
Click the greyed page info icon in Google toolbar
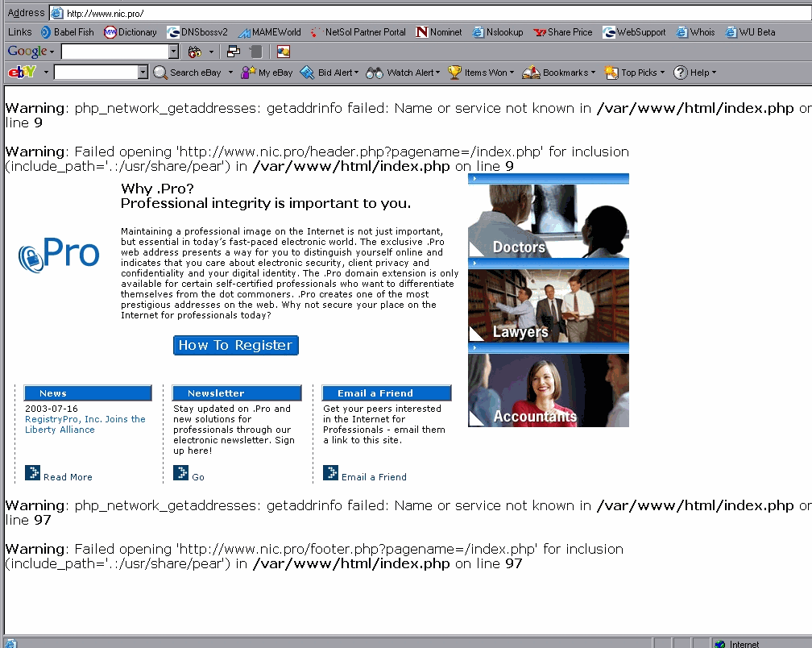point(256,52)
